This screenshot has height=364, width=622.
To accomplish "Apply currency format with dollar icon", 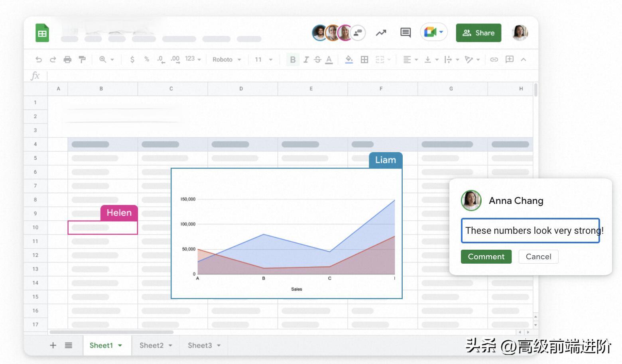I will coord(132,59).
